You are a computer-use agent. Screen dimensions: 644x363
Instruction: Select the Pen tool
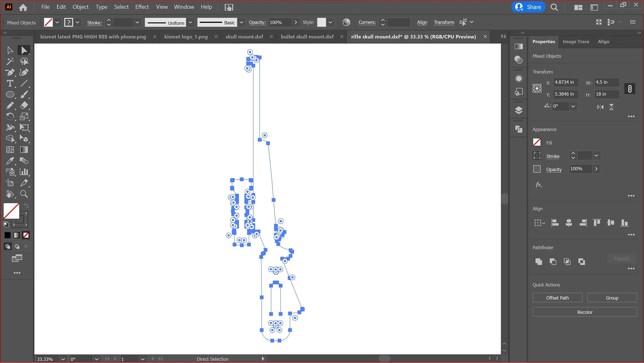click(10, 72)
